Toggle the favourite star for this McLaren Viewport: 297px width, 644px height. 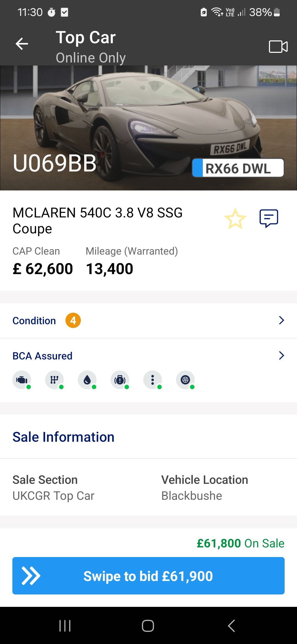[x=235, y=219]
